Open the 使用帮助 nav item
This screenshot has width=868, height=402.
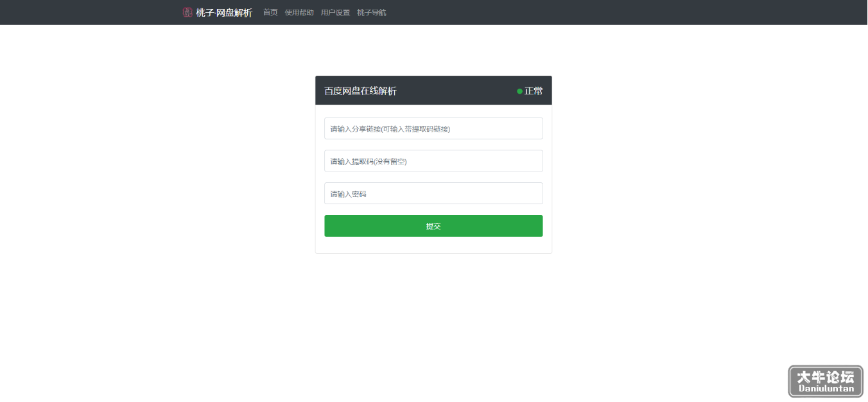click(299, 12)
